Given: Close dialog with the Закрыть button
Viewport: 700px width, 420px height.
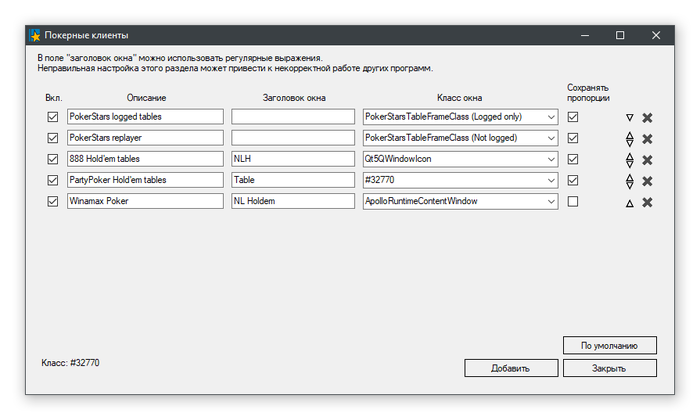Looking at the screenshot, I should (609, 368).
